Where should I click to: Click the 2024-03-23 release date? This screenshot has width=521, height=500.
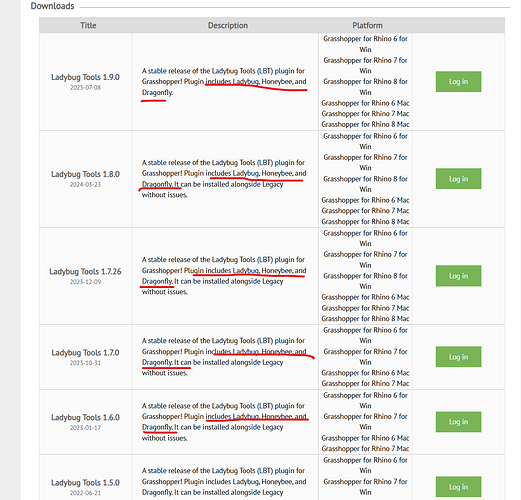pyautogui.click(x=85, y=184)
